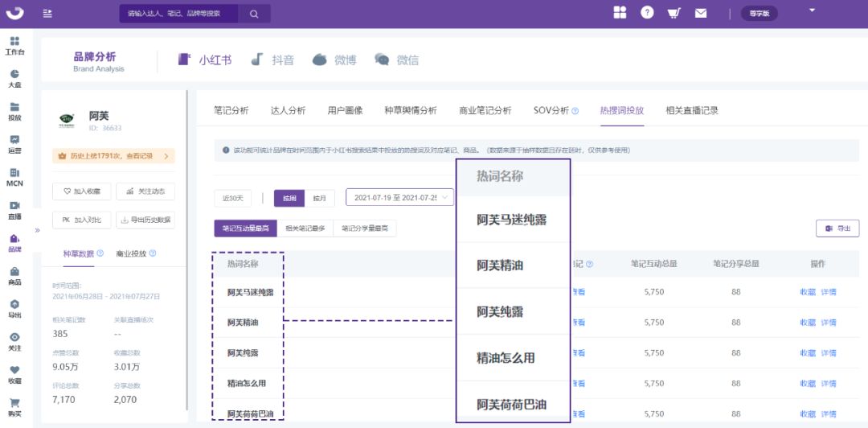Screen dimensions: 868x428
Task: Expand the collapsed sidebar double-chevron
Action: coord(37,230)
